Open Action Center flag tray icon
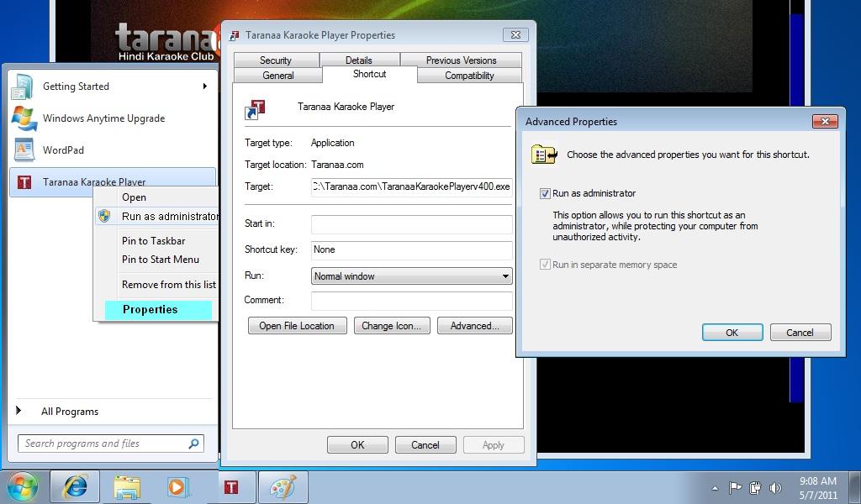Screen dimensions: 861x504 [x=735, y=488]
